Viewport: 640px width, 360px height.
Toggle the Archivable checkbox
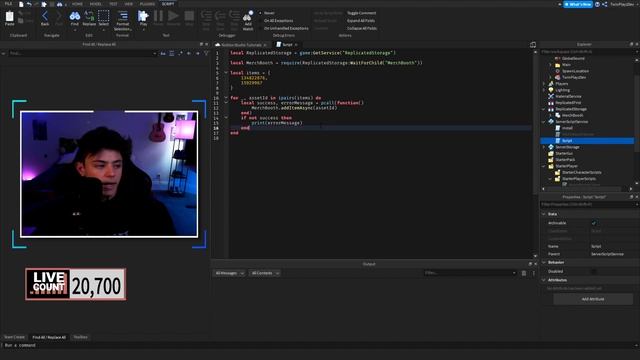pyautogui.click(x=594, y=223)
